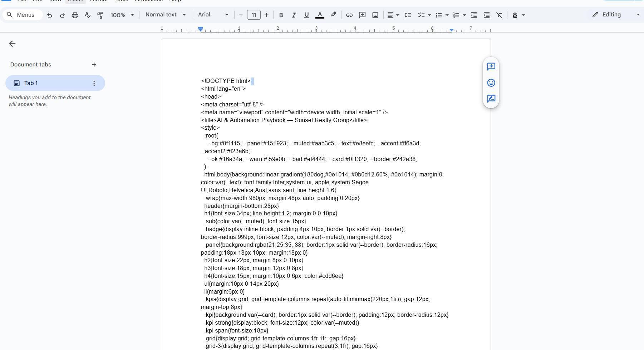This screenshot has width=644, height=350.
Task: Toggle italic formatting
Action: (294, 15)
